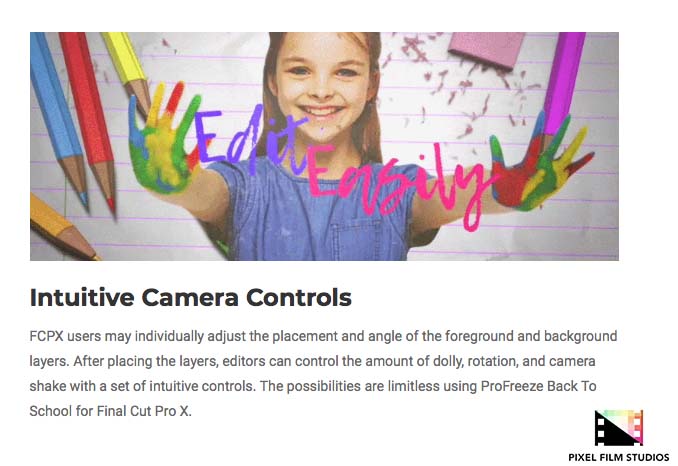Click the words 'ProFreeze Back To' in paragraph
The image size is (678, 466).
click(x=539, y=386)
